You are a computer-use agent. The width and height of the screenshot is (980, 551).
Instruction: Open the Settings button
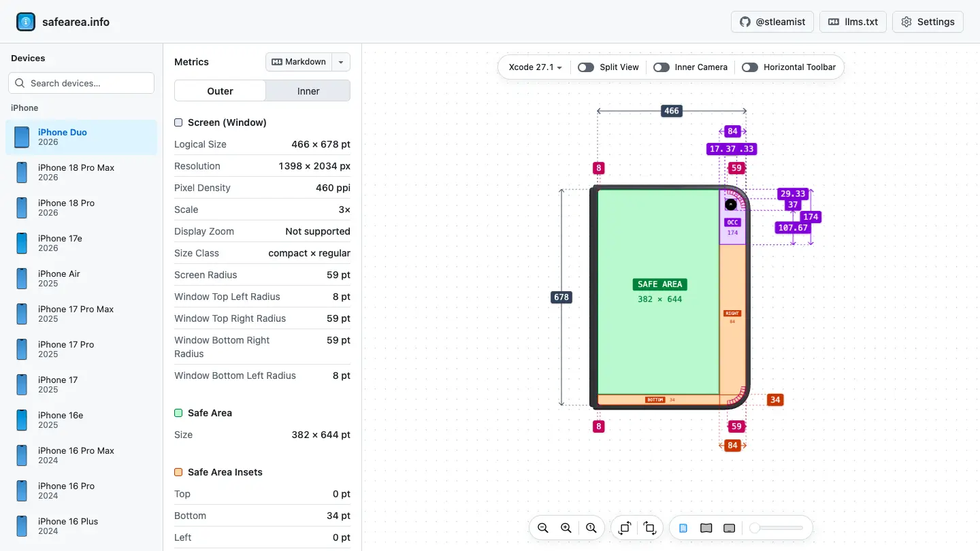point(928,22)
